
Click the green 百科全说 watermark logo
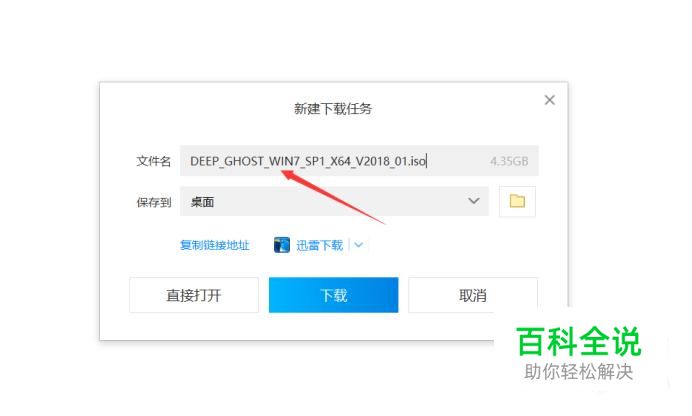point(579,341)
